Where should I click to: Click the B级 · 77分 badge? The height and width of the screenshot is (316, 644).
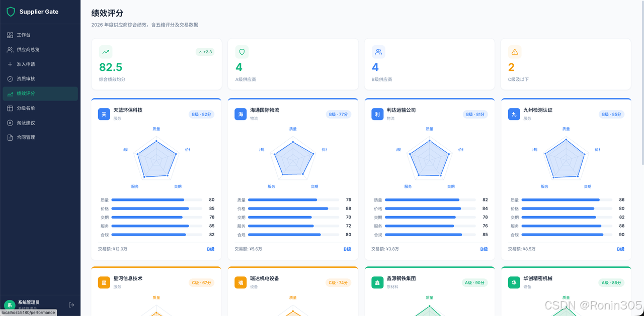tap(338, 115)
